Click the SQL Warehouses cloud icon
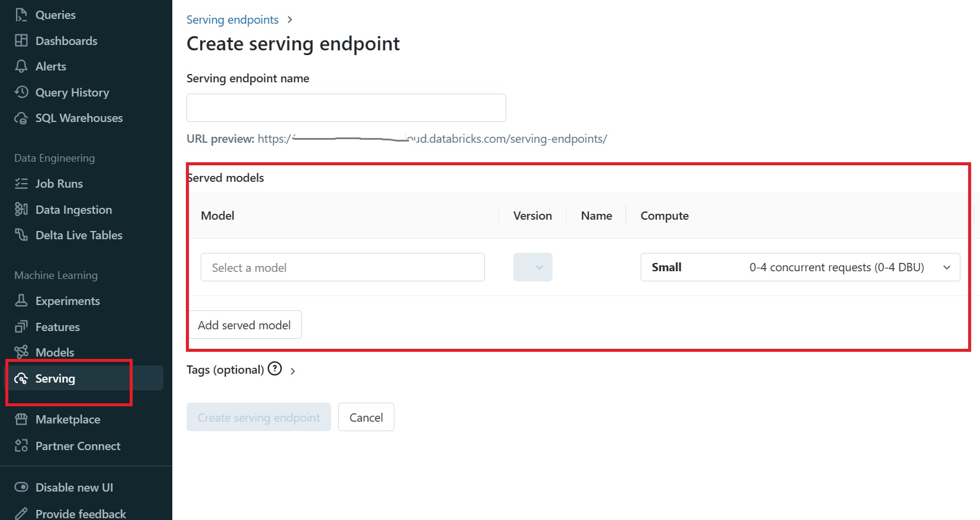The height and width of the screenshot is (520, 980). coord(21,118)
